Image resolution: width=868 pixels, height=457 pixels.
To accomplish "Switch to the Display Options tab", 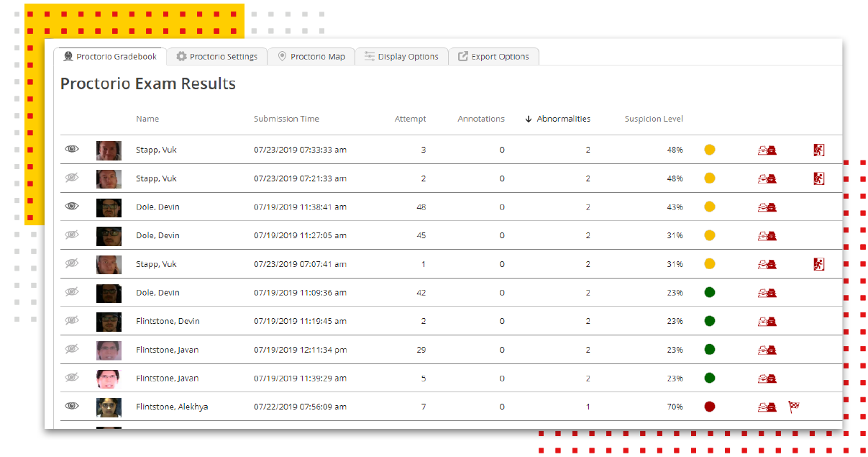I will [x=401, y=56].
